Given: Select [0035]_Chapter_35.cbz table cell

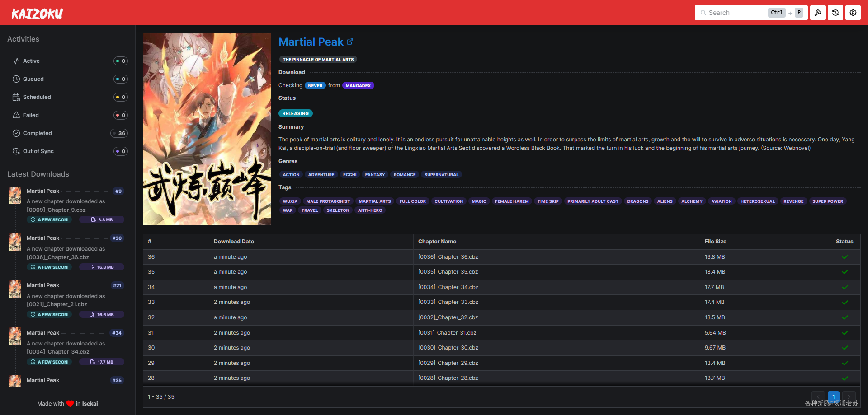Looking at the screenshot, I should click(557, 272).
